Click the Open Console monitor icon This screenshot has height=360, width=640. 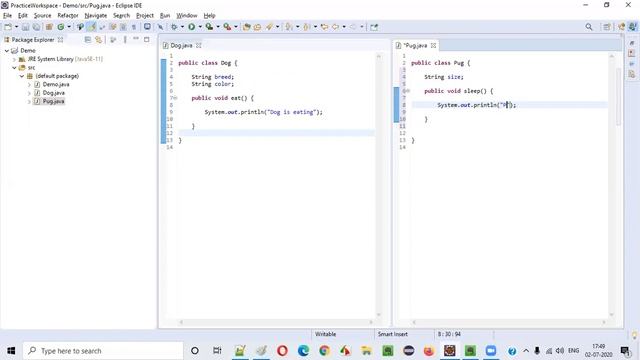pos(147,27)
